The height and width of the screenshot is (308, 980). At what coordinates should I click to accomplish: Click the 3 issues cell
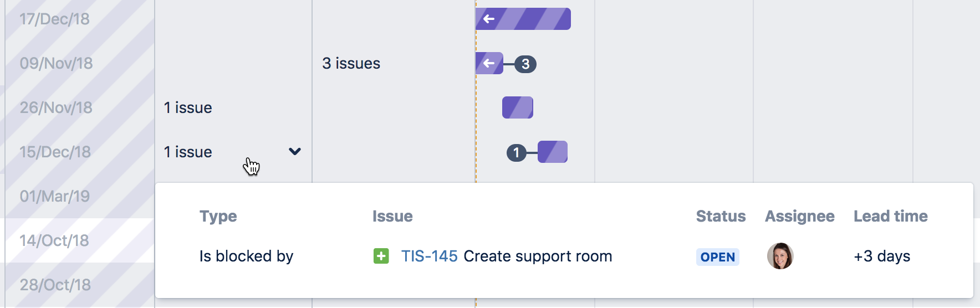(x=351, y=63)
